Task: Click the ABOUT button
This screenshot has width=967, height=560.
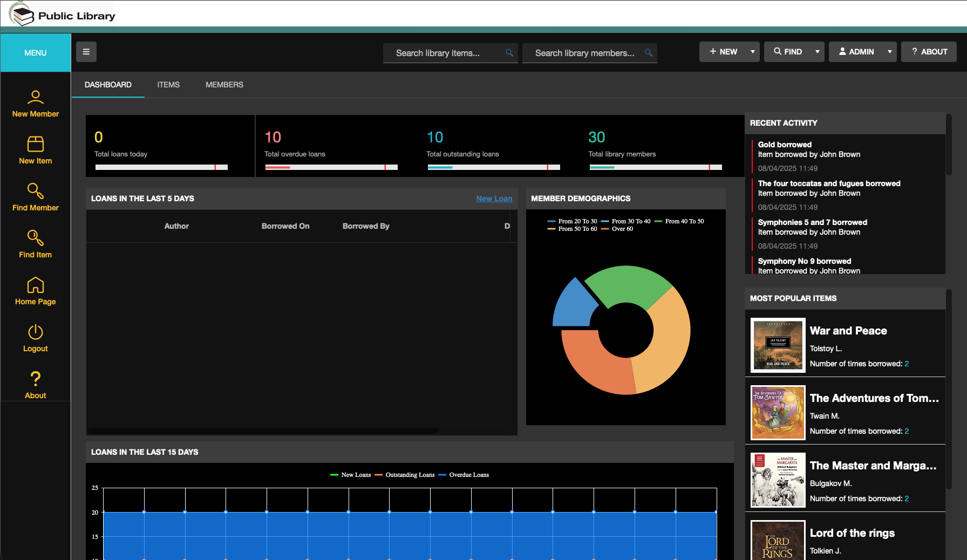Action: click(x=929, y=51)
